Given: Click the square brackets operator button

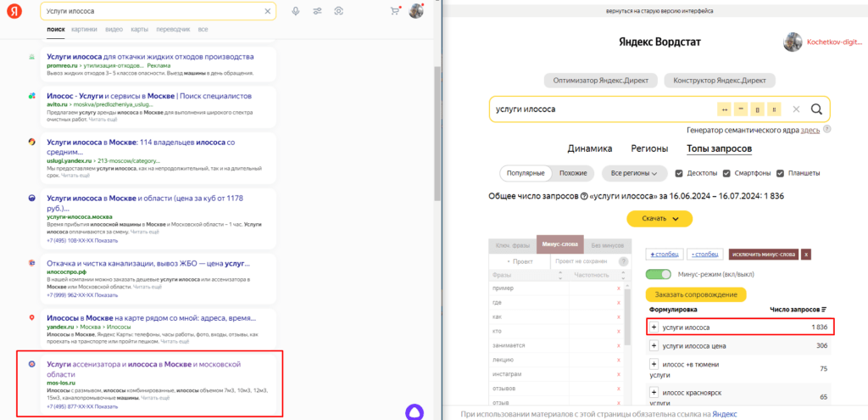Looking at the screenshot, I should point(757,109).
